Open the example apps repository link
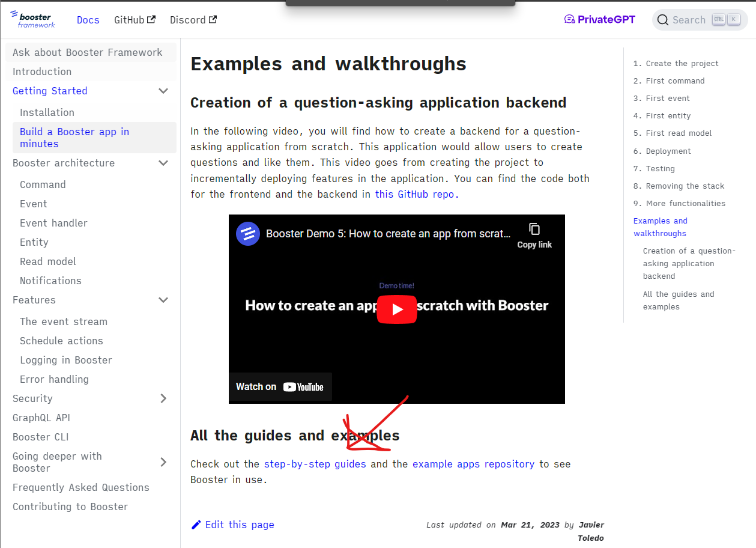The image size is (756, 548). (473, 464)
